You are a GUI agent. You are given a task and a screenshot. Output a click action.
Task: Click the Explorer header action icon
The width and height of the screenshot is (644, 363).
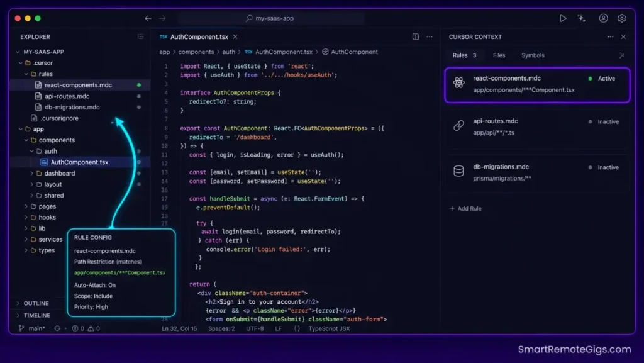tap(140, 36)
